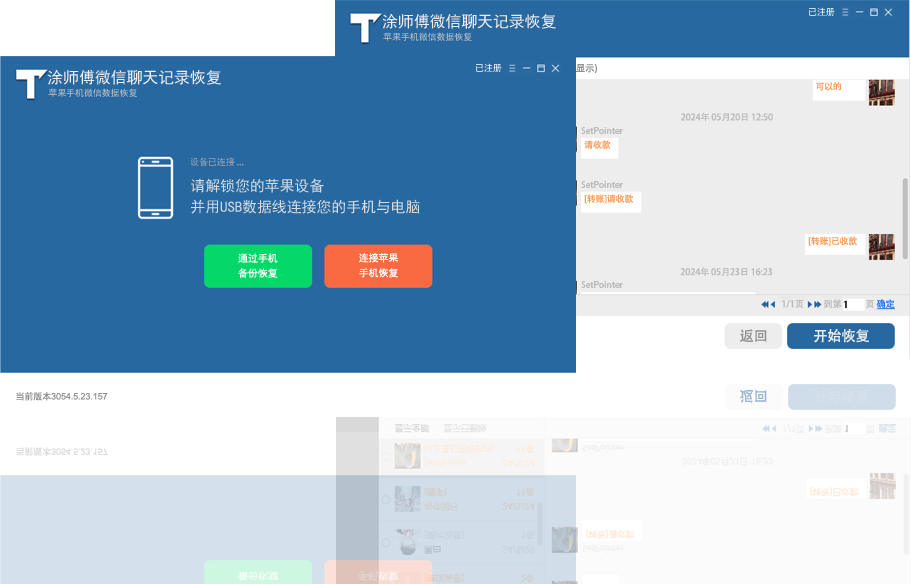This screenshot has width=911, height=584.
Task: Click the green 通过手机备份恢复 button
Action: pyautogui.click(x=258, y=266)
